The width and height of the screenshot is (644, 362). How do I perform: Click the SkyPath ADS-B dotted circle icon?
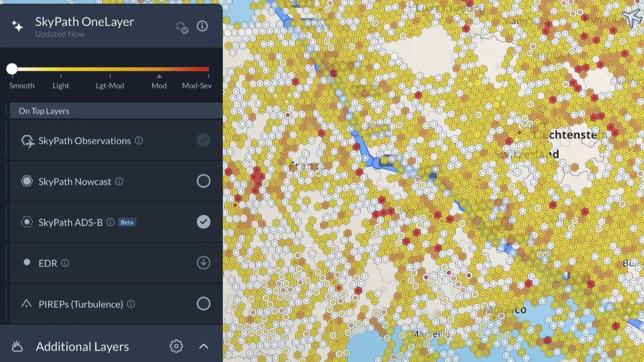[x=27, y=222]
